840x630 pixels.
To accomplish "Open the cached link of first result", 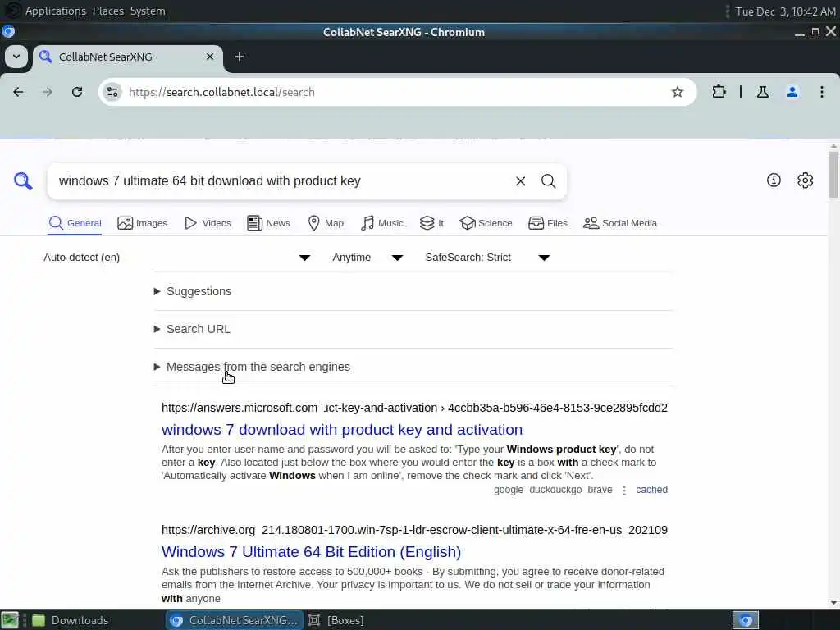I will pos(651,490).
